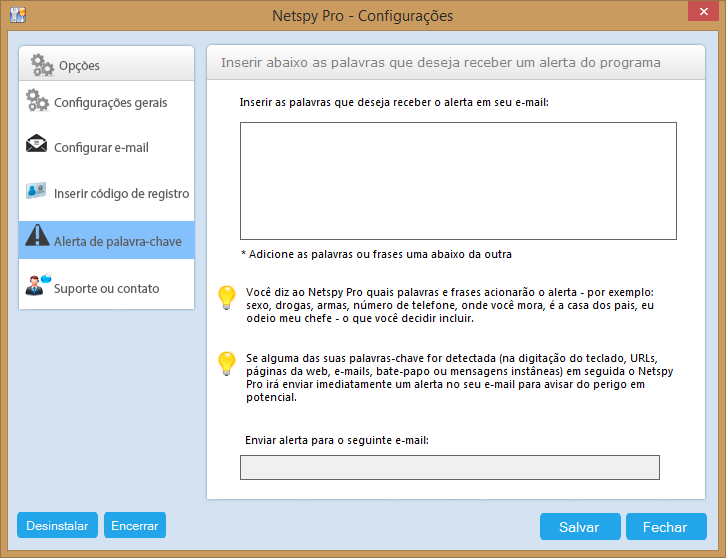Click the 'Adicione as palavras ou frases' note
The width and height of the screenshot is (726, 558).
tap(376, 254)
